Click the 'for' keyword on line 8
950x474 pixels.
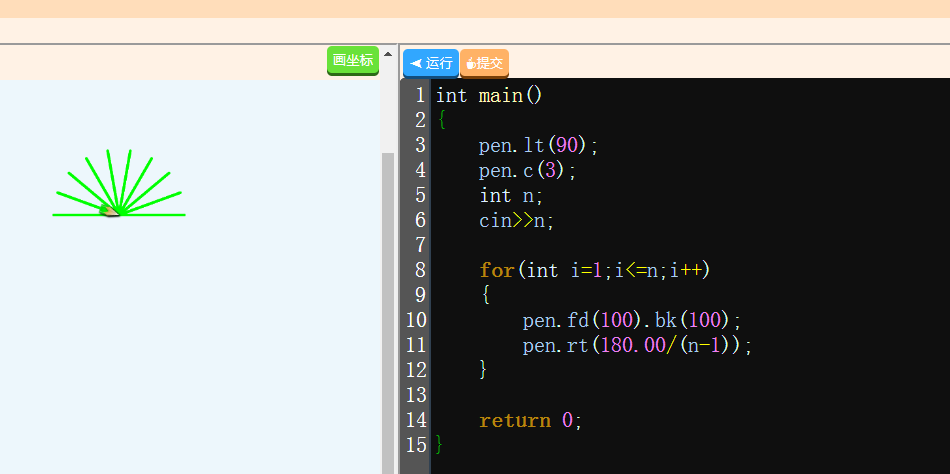point(497,270)
